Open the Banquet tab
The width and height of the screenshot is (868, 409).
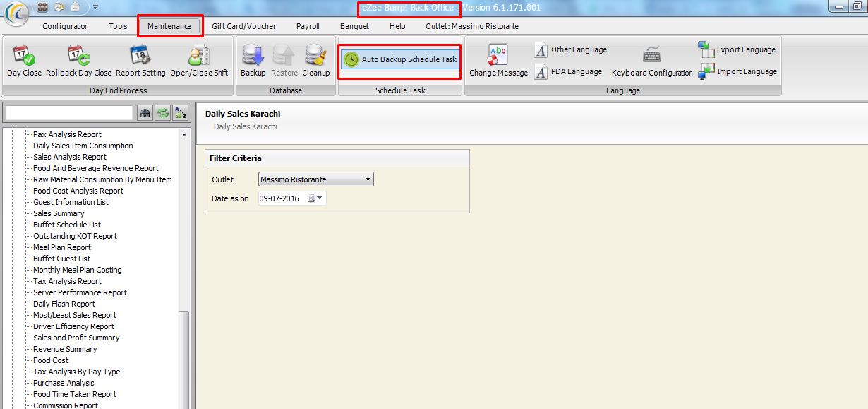tap(354, 26)
